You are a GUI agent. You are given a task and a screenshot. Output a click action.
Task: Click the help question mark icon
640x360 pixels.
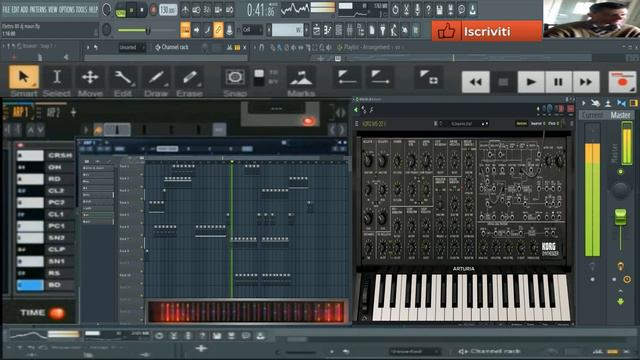(x=428, y=10)
